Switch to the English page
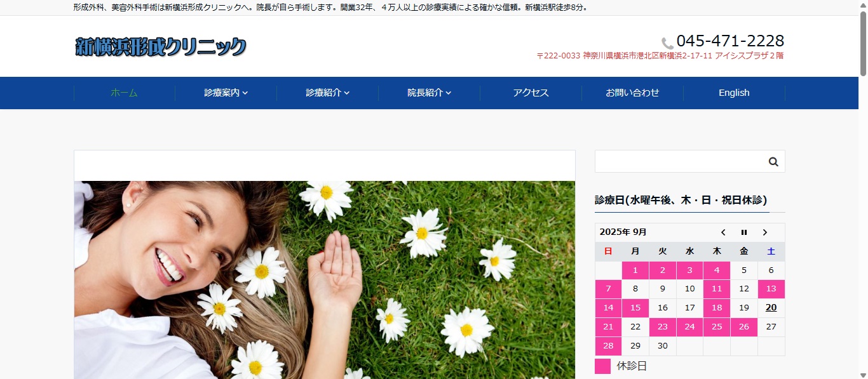868x379 pixels. click(x=734, y=93)
